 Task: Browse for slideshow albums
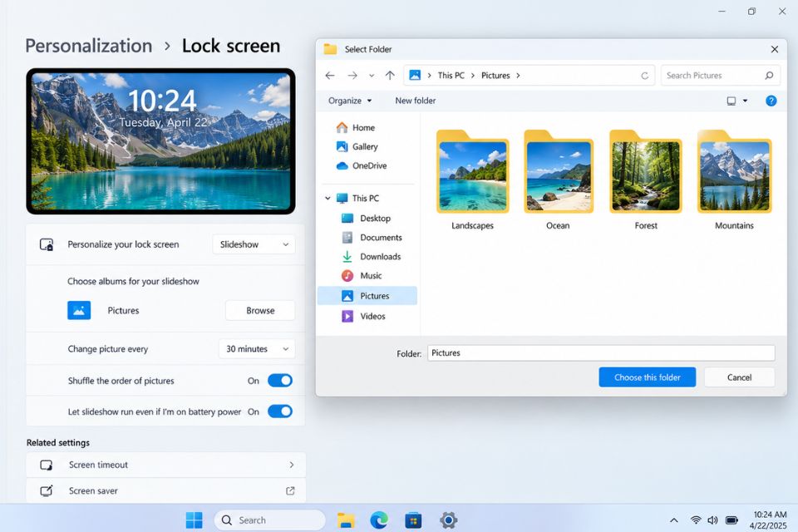pyautogui.click(x=260, y=311)
